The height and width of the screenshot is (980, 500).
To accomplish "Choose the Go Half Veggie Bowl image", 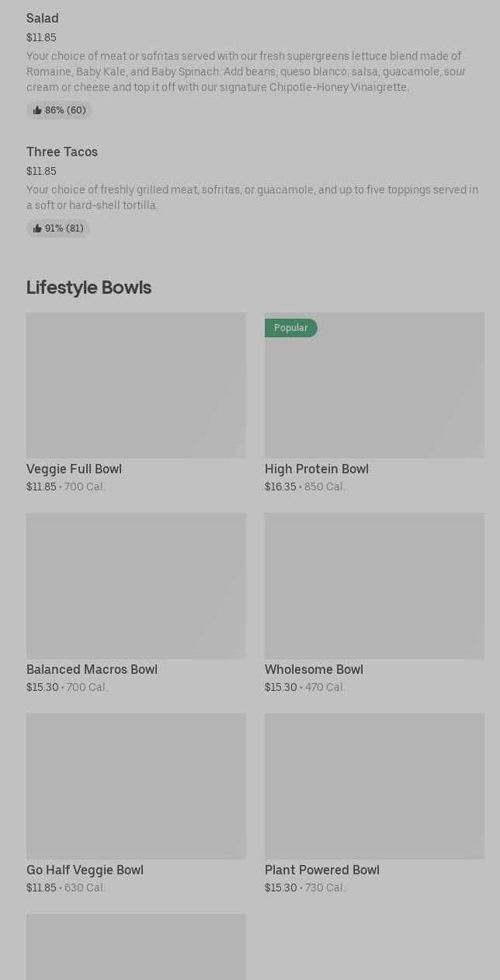I will point(136,786).
